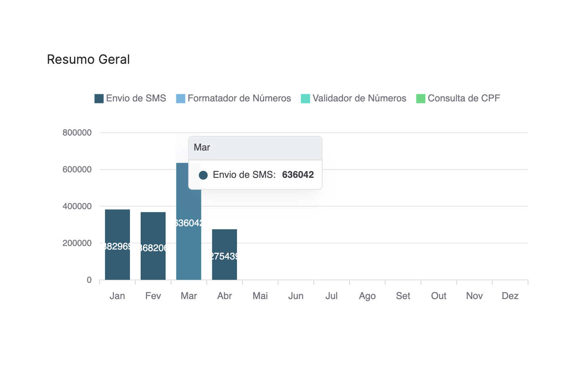Click the Formatador de Números legend color square
Screen dimensions: 588x366
pyautogui.click(x=180, y=98)
